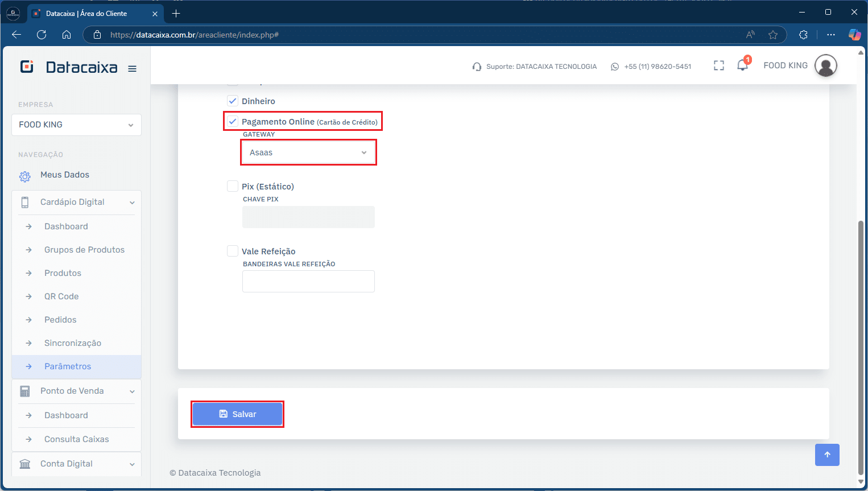
Task: Click the scroll-to-top arrow button
Action: point(827,455)
